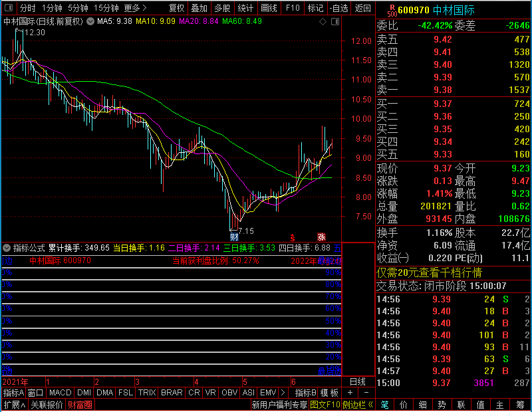Open the 财富圈 tab

[x=80, y=405]
